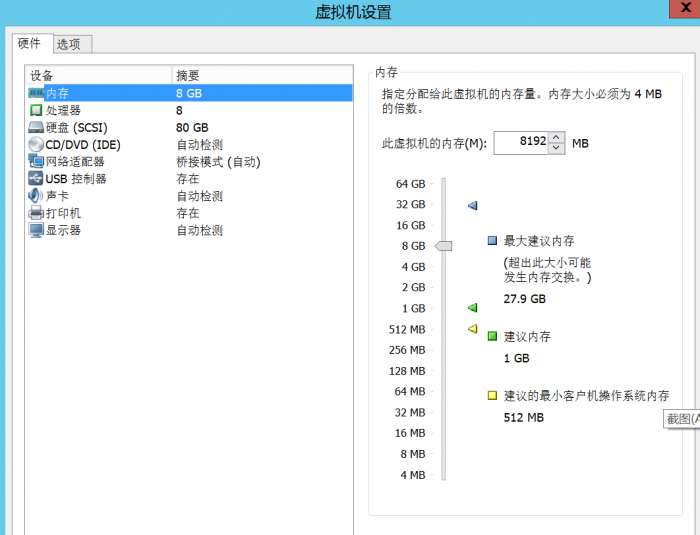Click the display (显示器) monitor icon
Viewport: 700px width, 535px height.
(x=36, y=230)
